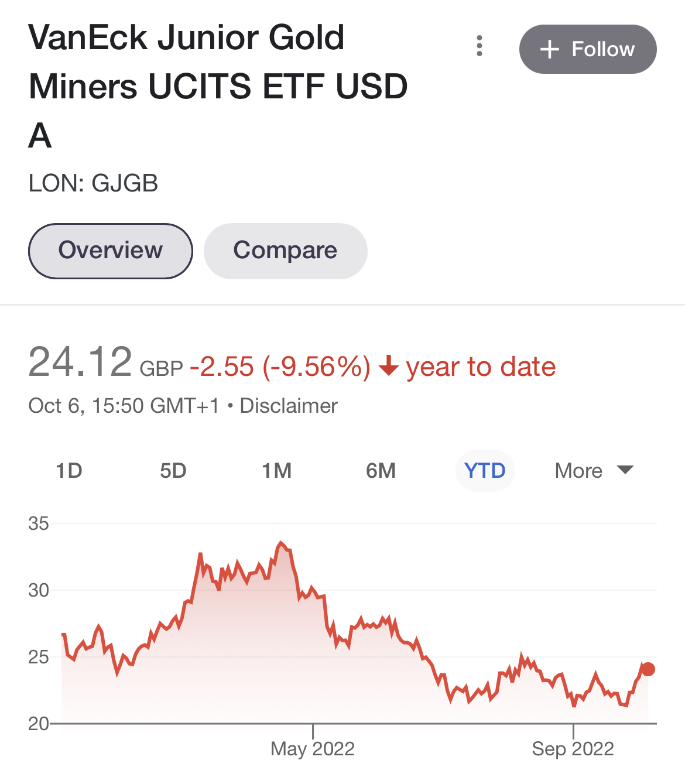The height and width of the screenshot is (784, 685).
Task: Open the Disclaimer link
Action: pos(289,406)
